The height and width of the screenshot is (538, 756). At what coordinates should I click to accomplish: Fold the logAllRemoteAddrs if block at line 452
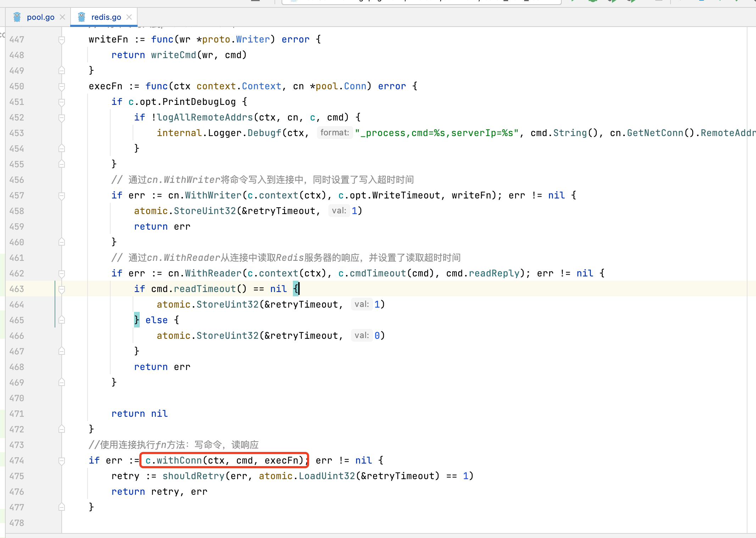coord(62,118)
